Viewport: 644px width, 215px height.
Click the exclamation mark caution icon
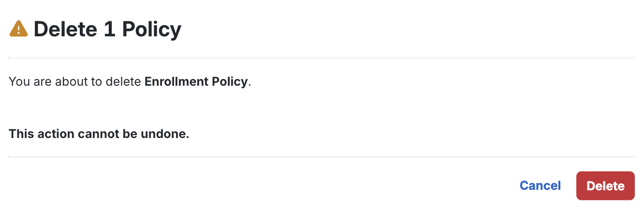18,29
